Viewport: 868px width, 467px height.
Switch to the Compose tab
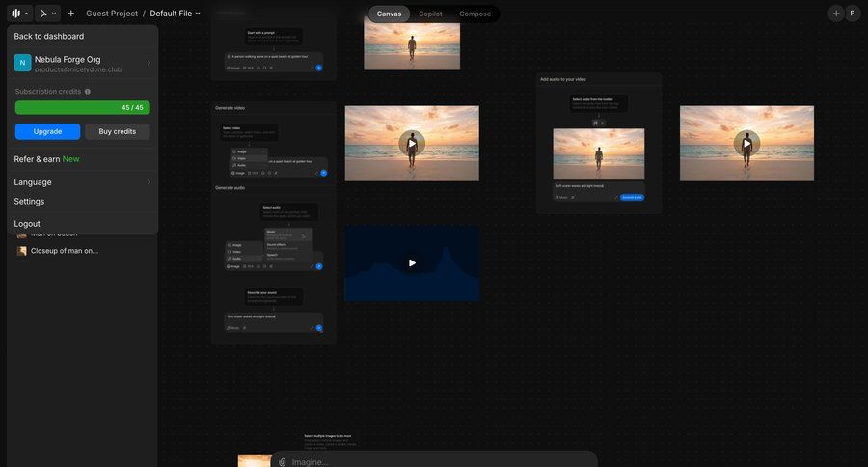click(x=475, y=14)
